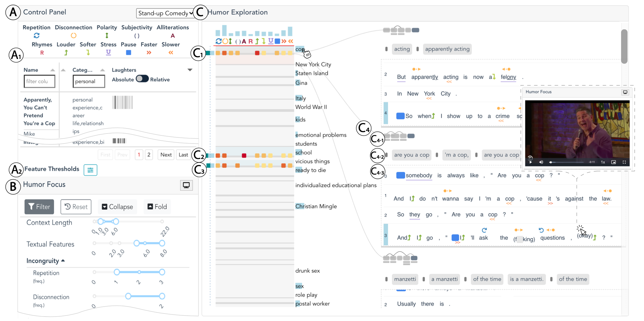Click the Repetition legend icon
Screen dimensions: 644x321
[x=36, y=36]
